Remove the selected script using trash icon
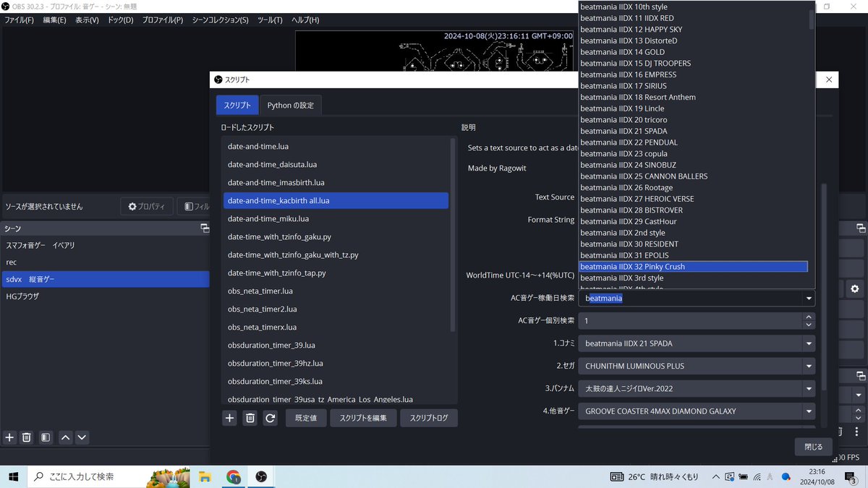The width and height of the screenshot is (868, 488). [x=250, y=418]
